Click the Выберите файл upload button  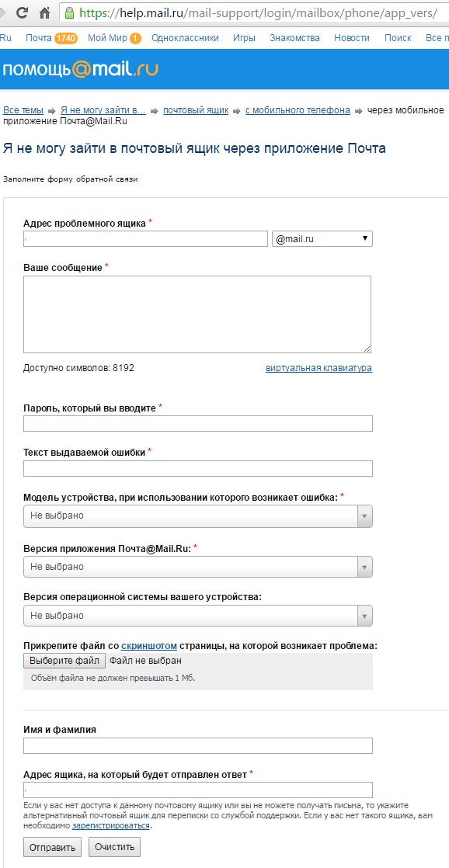pyautogui.click(x=64, y=661)
